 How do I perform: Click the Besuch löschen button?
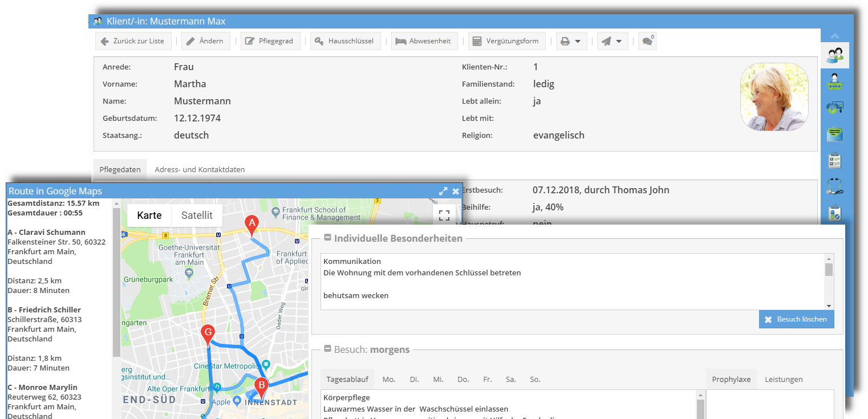point(796,319)
